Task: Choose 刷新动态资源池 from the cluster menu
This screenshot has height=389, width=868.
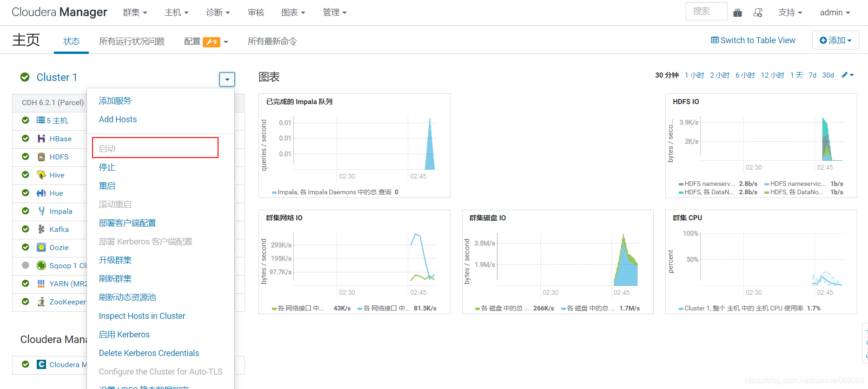Action: (x=127, y=297)
